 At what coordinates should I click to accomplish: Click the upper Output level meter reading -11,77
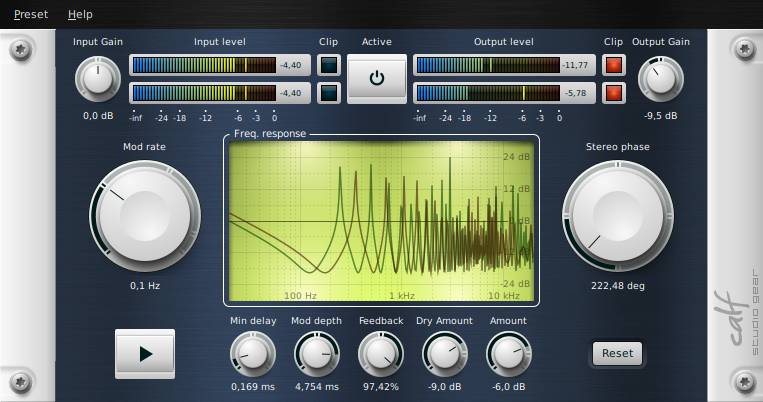pos(504,65)
